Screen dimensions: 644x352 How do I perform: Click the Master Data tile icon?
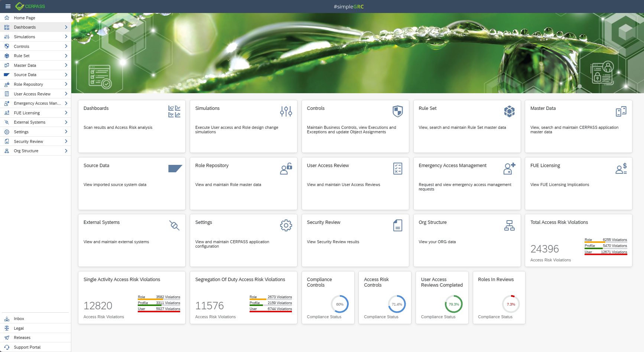click(x=621, y=111)
